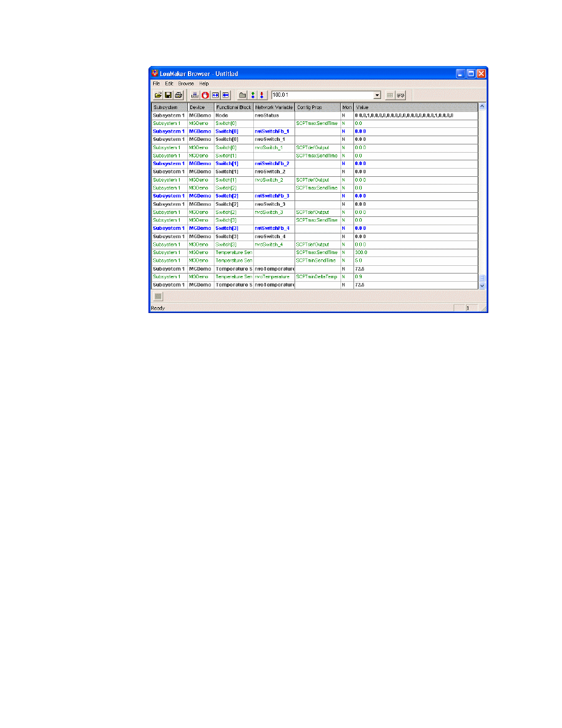
Task: Click the grid details icon after the value field
Action: (x=390, y=95)
